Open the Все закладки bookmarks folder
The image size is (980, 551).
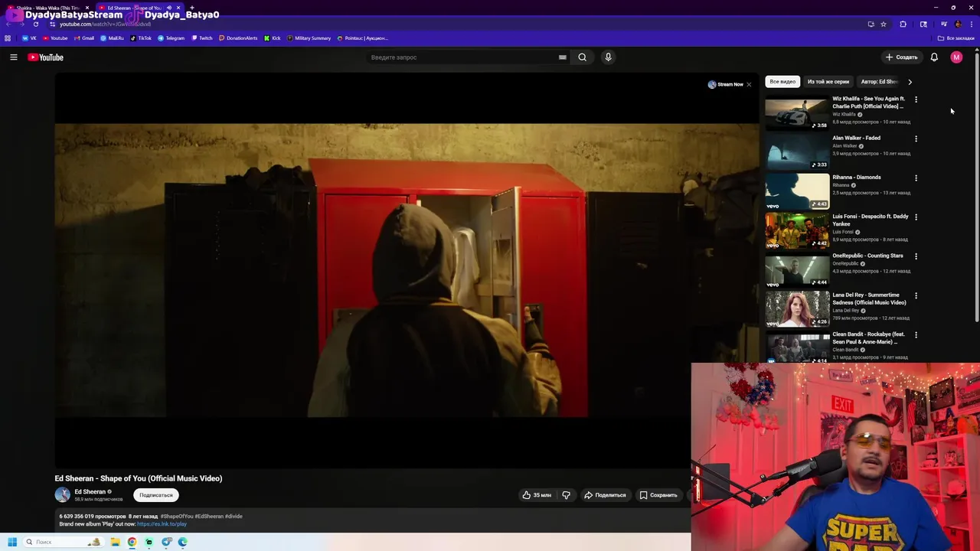(x=956, y=38)
